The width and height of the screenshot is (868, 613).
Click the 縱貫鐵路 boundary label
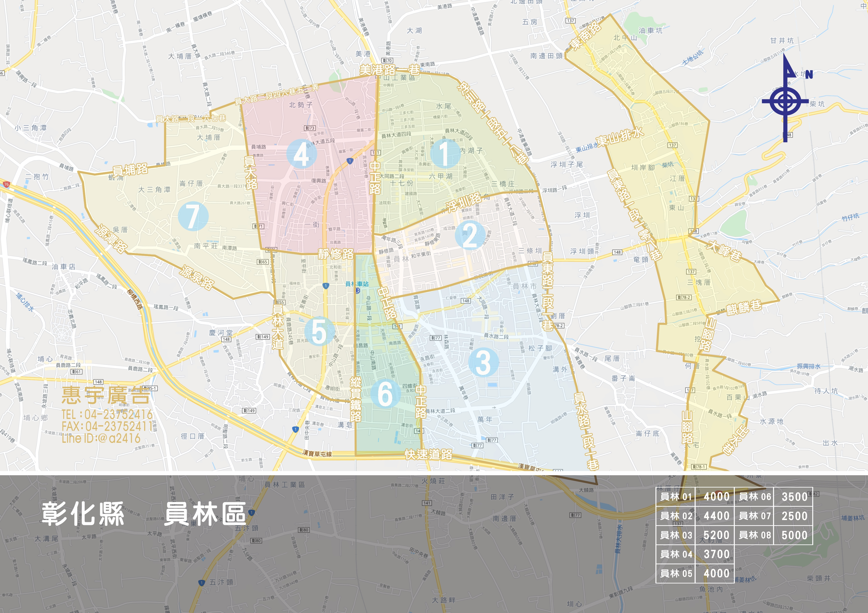(x=356, y=399)
